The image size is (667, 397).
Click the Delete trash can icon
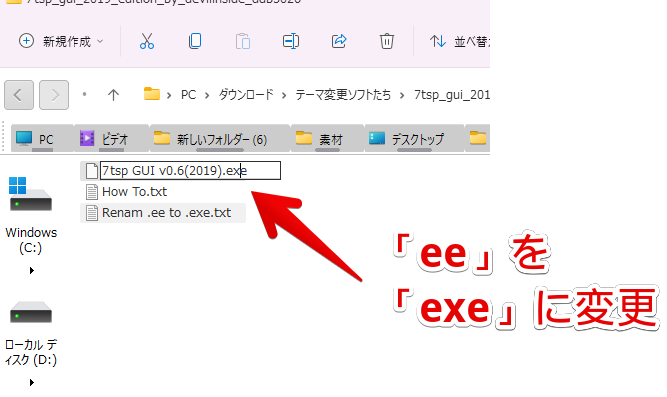point(387,41)
